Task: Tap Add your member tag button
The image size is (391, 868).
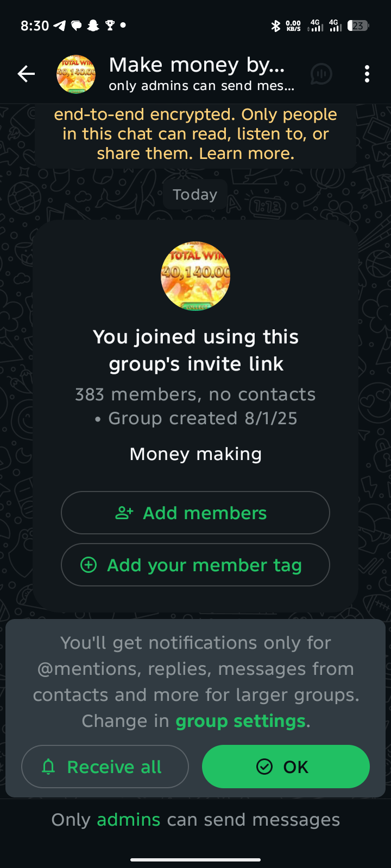Action: pyautogui.click(x=195, y=565)
